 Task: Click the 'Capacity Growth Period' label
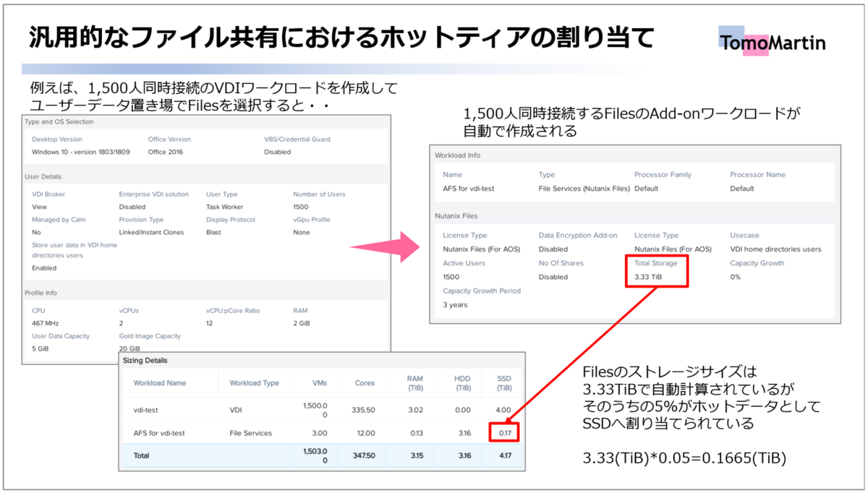coord(482,291)
